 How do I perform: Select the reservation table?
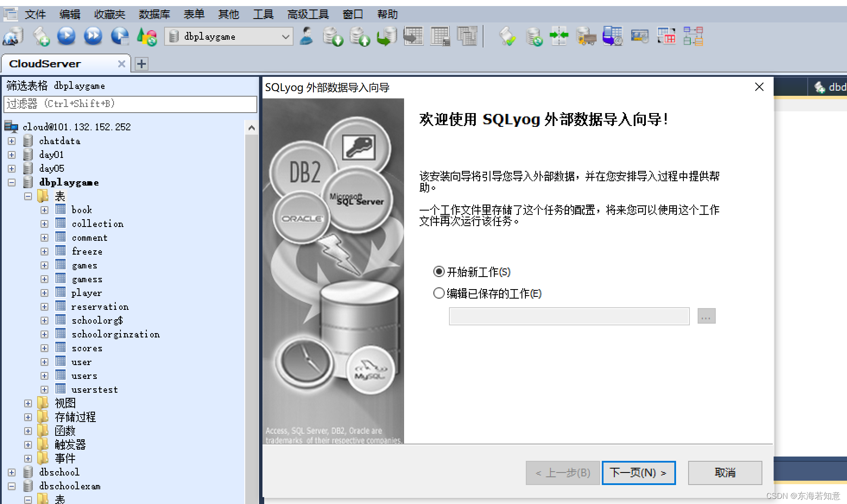100,307
